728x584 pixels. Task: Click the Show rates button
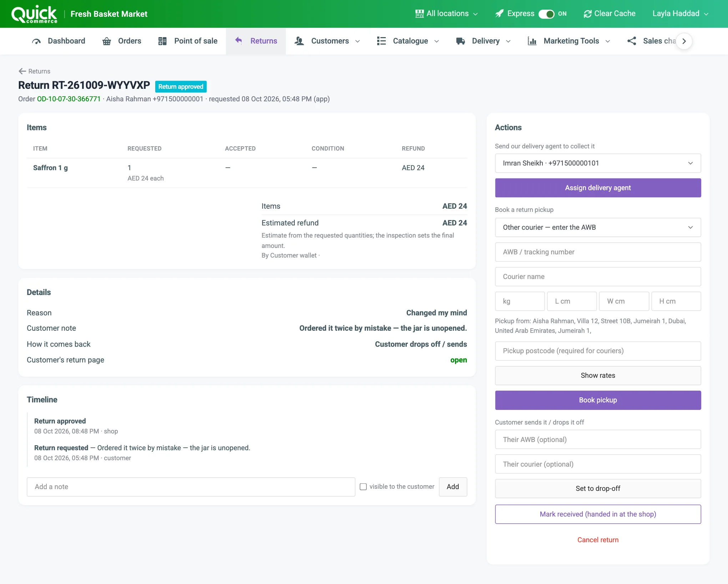point(598,376)
